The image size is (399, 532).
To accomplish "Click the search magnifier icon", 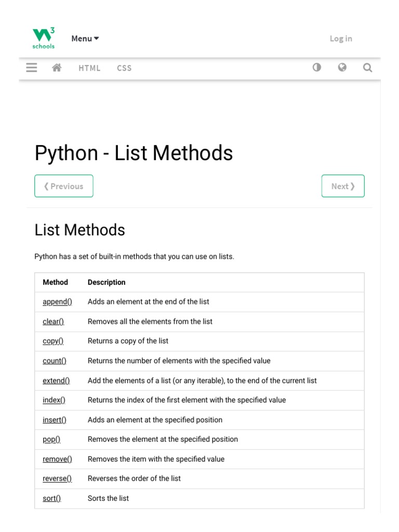I will pyautogui.click(x=367, y=68).
